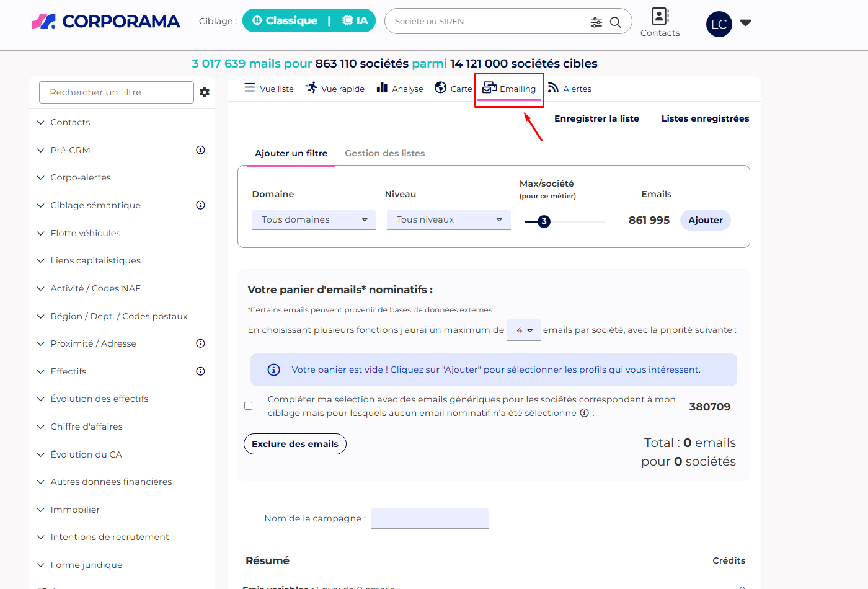Open the Analyse view tab
868x589 pixels.
400,89
